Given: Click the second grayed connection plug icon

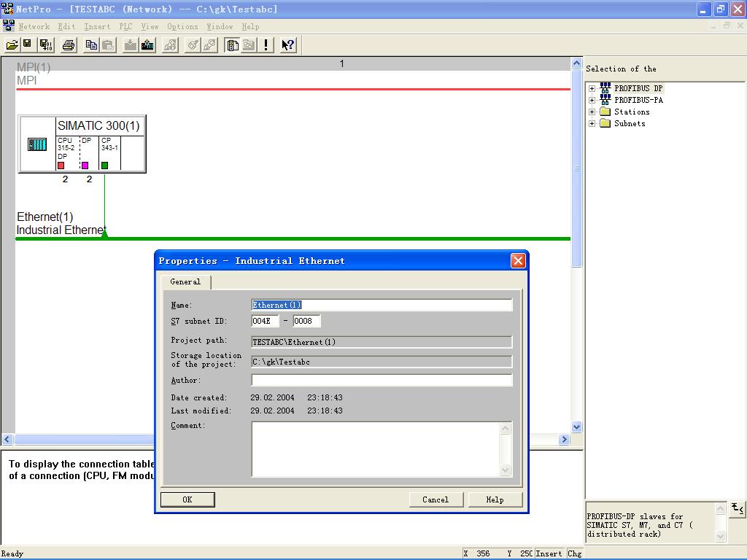Looking at the screenshot, I should [x=209, y=44].
